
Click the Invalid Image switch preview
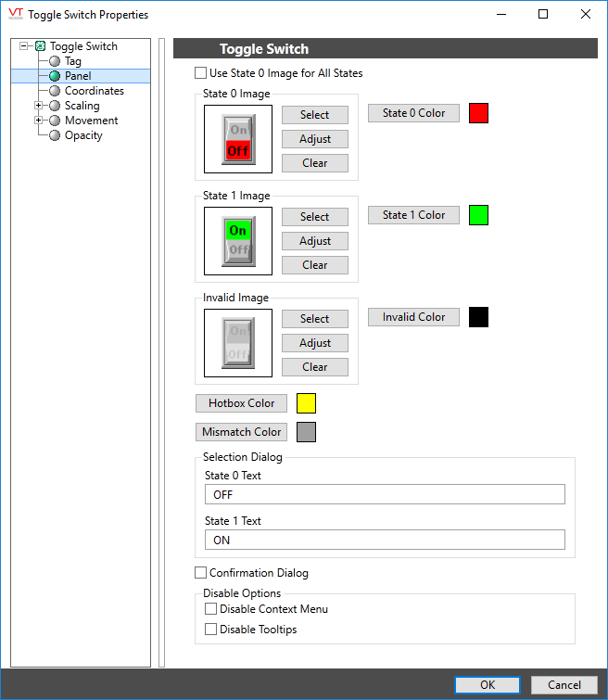pyautogui.click(x=238, y=343)
